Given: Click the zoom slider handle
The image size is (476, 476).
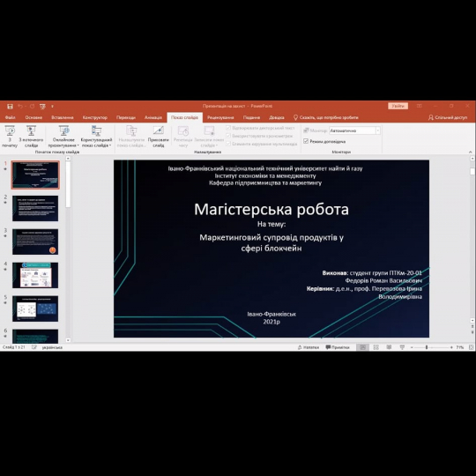Looking at the screenshot, I should (x=427, y=347).
